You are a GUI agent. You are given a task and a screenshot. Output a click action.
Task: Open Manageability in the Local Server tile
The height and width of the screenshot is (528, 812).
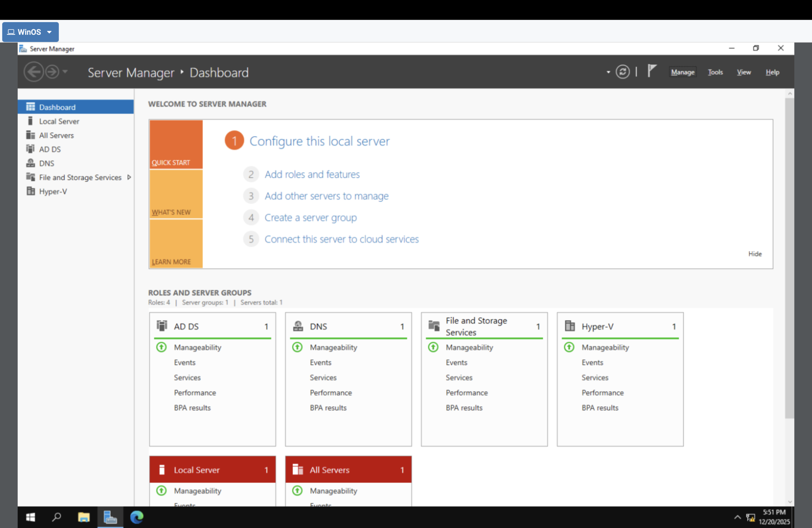click(198, 491)
